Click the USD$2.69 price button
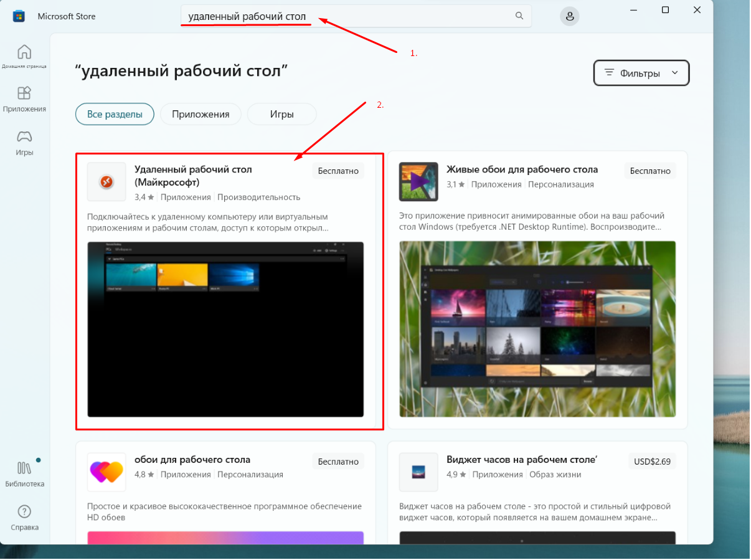Viewport: 751px width, 560px height. [x=652, y=461]
